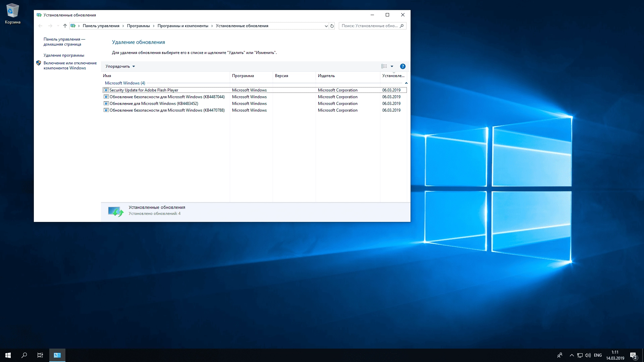Click icon of Adobe Flash Player update
The height and width of the screenshot is (362, 644).
click(x=106, y=90)
